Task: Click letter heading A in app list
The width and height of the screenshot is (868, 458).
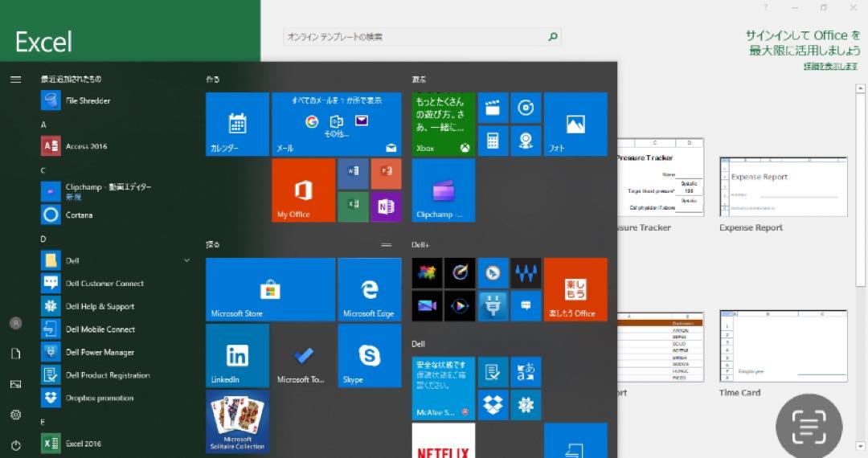Action: tap(43, 125)
